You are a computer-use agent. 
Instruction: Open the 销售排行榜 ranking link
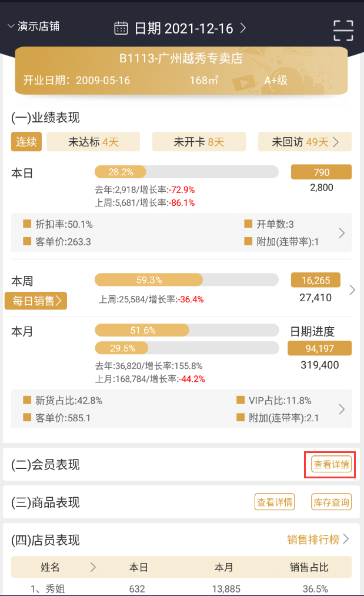pos(318,539)
